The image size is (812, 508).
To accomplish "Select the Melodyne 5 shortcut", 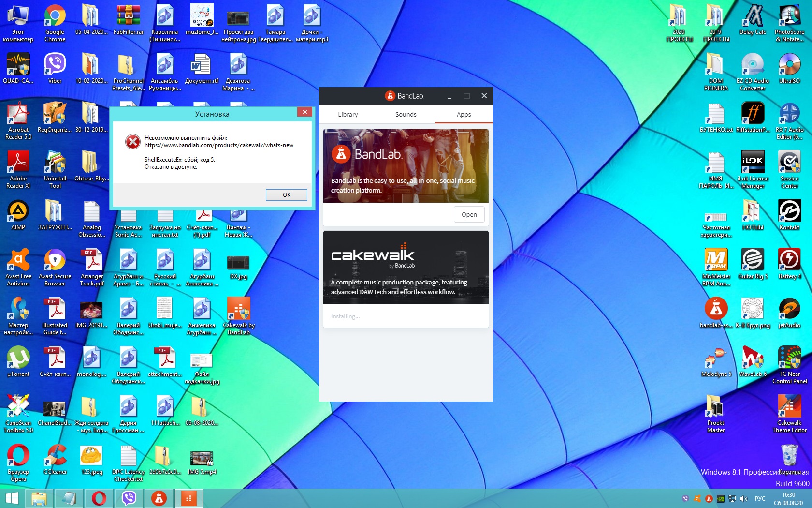I will point(716,361).
